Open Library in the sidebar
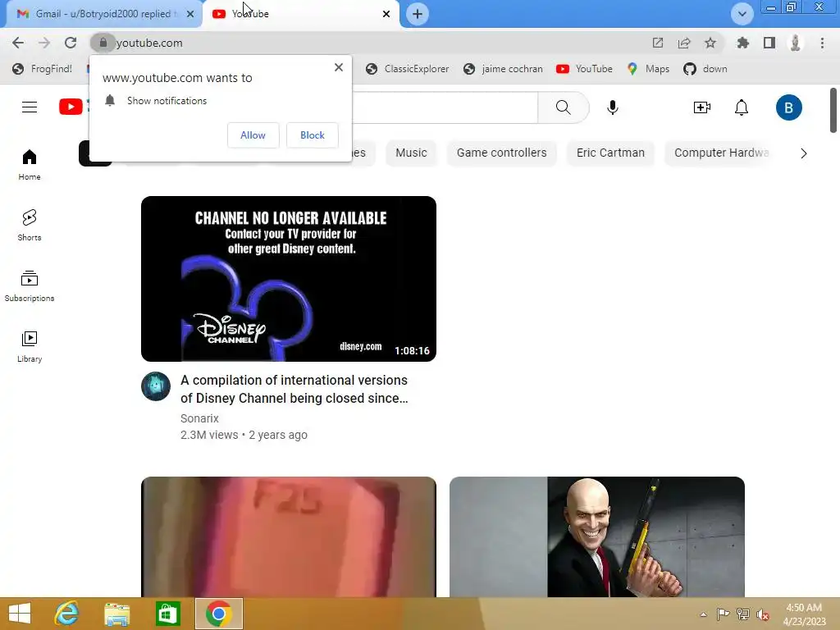The width and height of the screenshot is (840, 630). 30,347
